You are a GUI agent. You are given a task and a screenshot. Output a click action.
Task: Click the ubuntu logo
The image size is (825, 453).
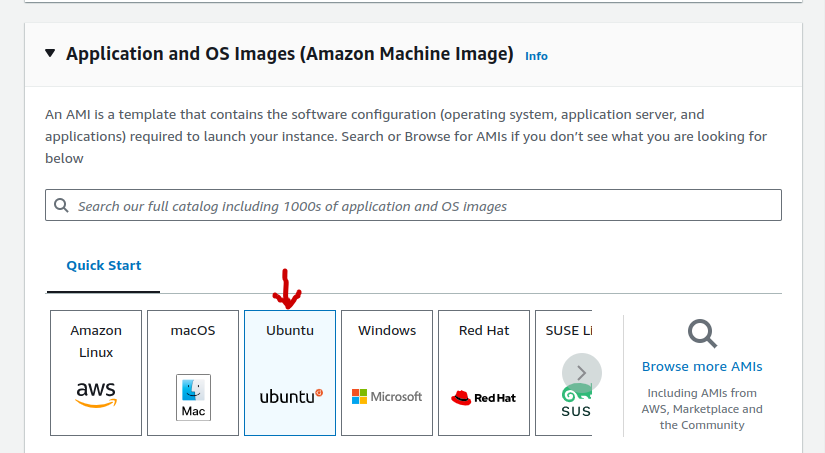291,396
